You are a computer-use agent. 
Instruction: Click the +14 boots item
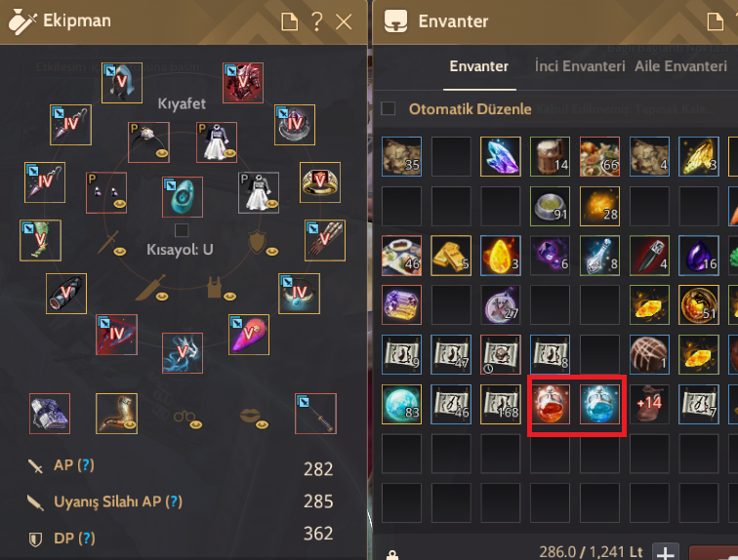649,404
